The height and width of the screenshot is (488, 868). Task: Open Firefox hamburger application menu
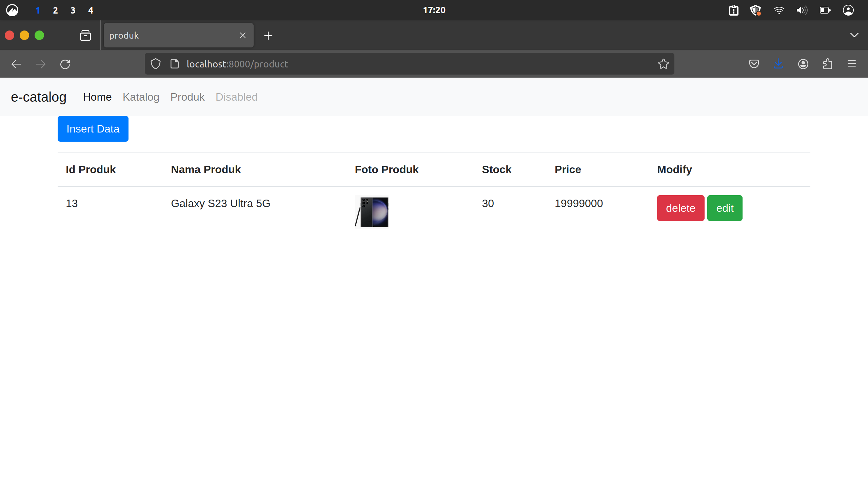(x=852, y=64)
